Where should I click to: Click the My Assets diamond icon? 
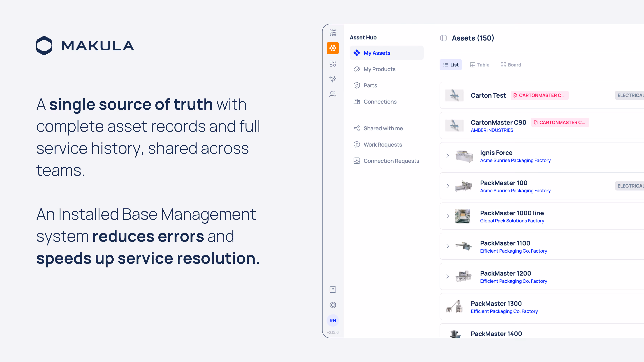pyautogui.click(x=357, y=53)
